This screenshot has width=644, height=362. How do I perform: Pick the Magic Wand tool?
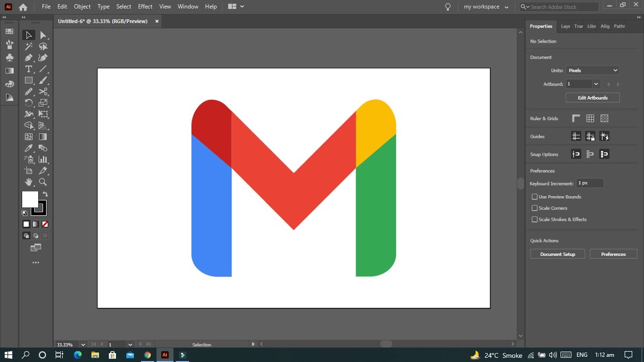(29, 47)
